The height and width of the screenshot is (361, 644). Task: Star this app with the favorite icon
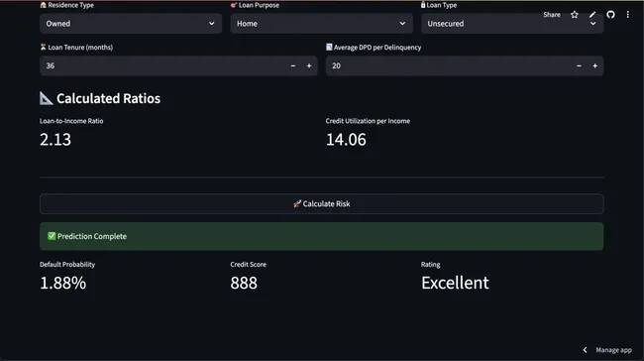pyautogui.click(x=575, y=15)
